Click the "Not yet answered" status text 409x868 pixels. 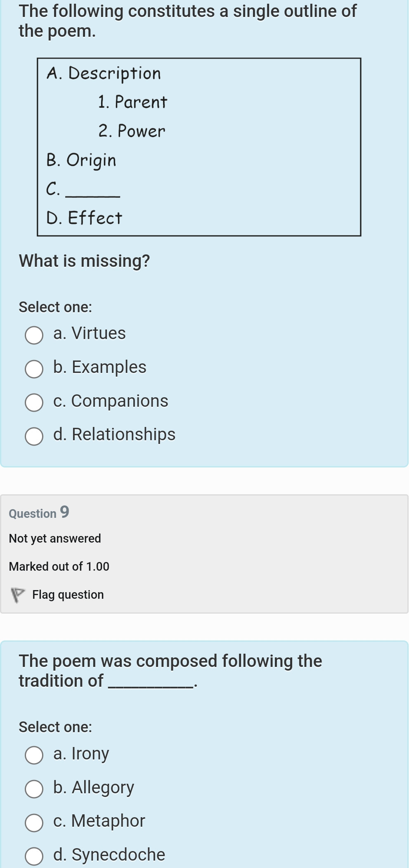point(55,538)
